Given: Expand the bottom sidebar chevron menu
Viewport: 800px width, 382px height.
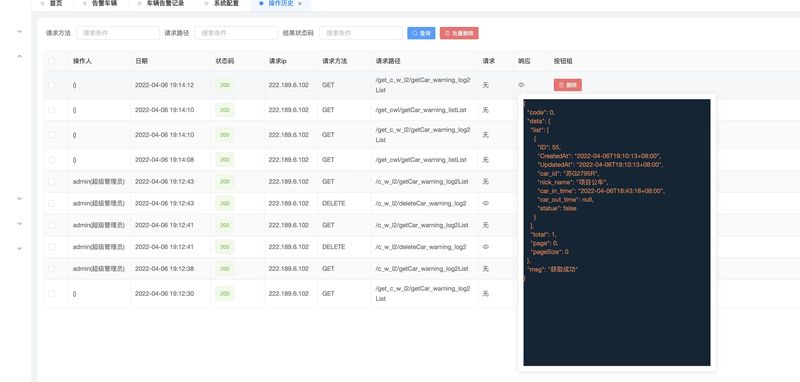Looking at the screenshot, I should [19, 248].
